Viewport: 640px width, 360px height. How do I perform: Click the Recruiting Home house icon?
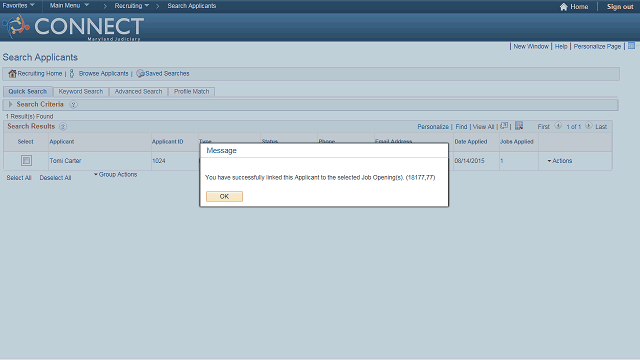coord(12,73)
